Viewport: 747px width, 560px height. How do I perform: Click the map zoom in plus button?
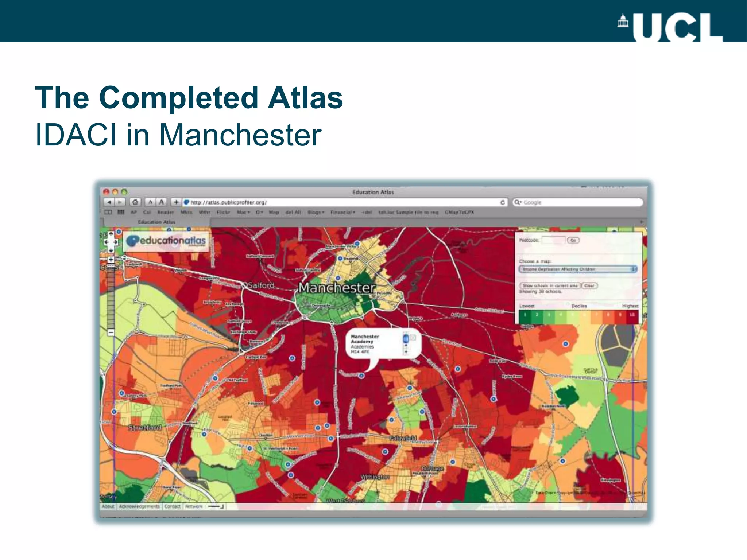[x=111, y=260]
